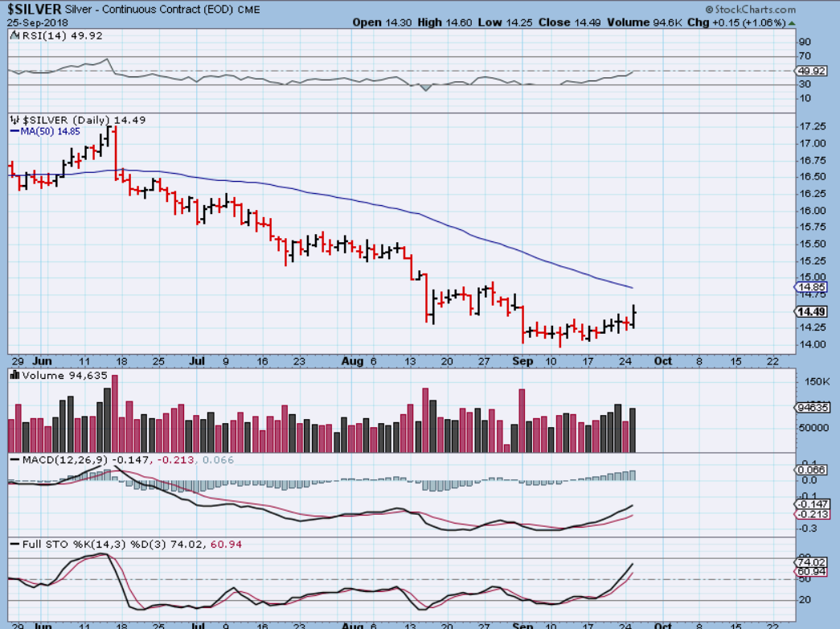Viewport: 840px width, 629px height.
Task: Click the line icon before RSI(14)
Action: click(15, 35)
